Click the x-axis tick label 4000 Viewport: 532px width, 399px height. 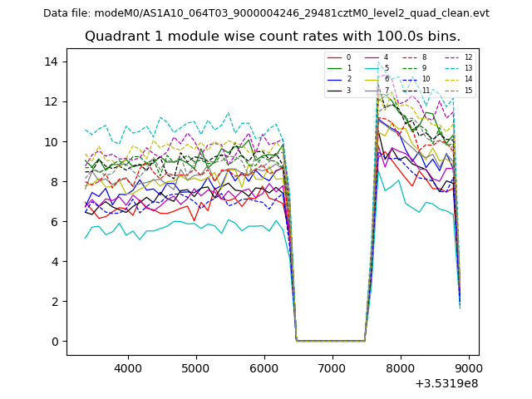click(127, 367)
